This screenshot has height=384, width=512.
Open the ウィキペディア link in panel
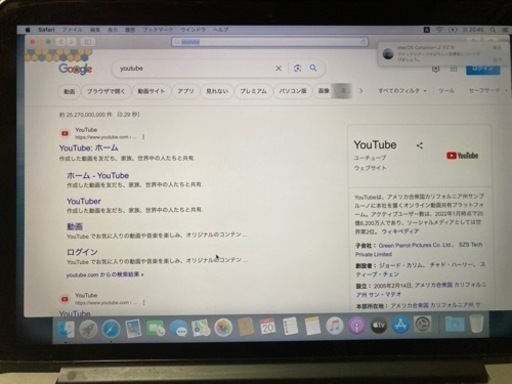400,231
